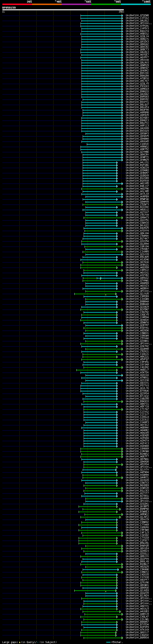Click the UniRef100_A8KYY1 label
The height and width of the screenshot is (644, 153).
click(x=137, y=606)
